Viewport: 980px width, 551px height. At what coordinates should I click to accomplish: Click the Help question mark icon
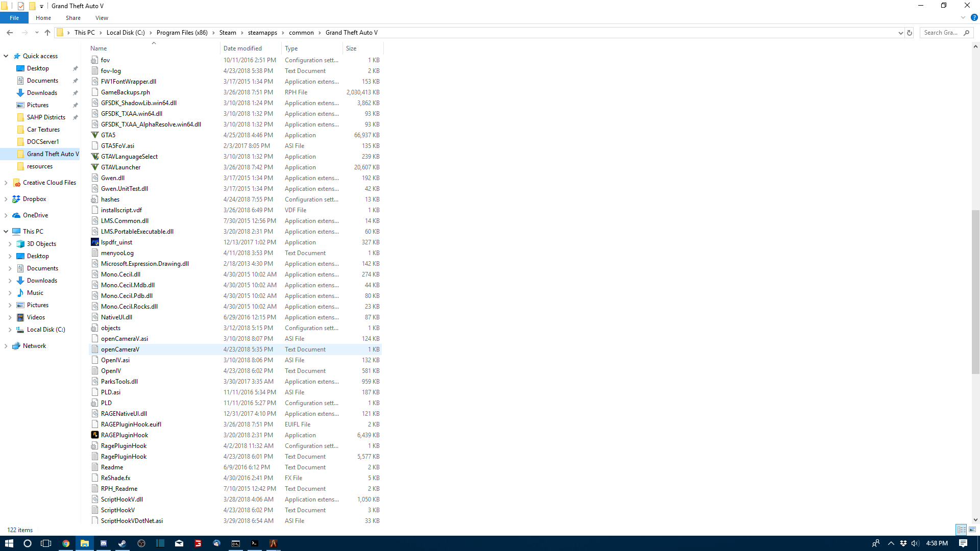pyautogui.click(x=974, y=17)
